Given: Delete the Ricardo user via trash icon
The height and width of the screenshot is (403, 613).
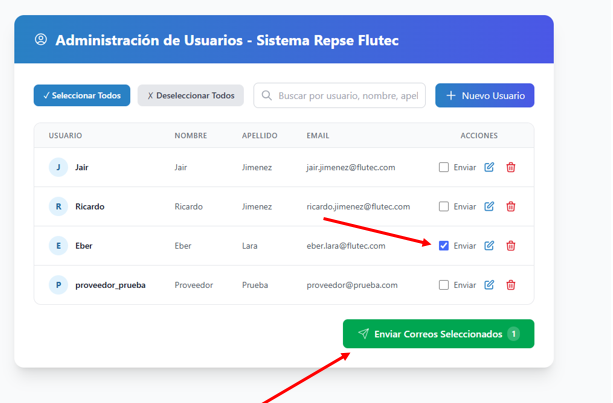Looking at the screenshot, I should click(x=511, y=206).
